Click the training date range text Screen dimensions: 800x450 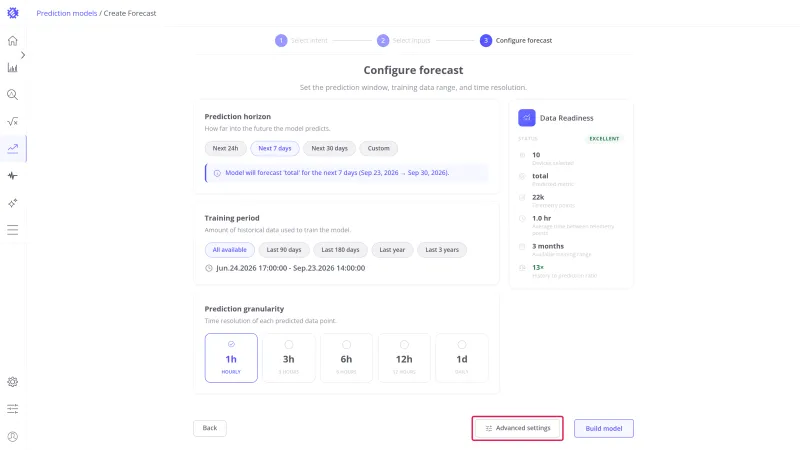point(290,268)
